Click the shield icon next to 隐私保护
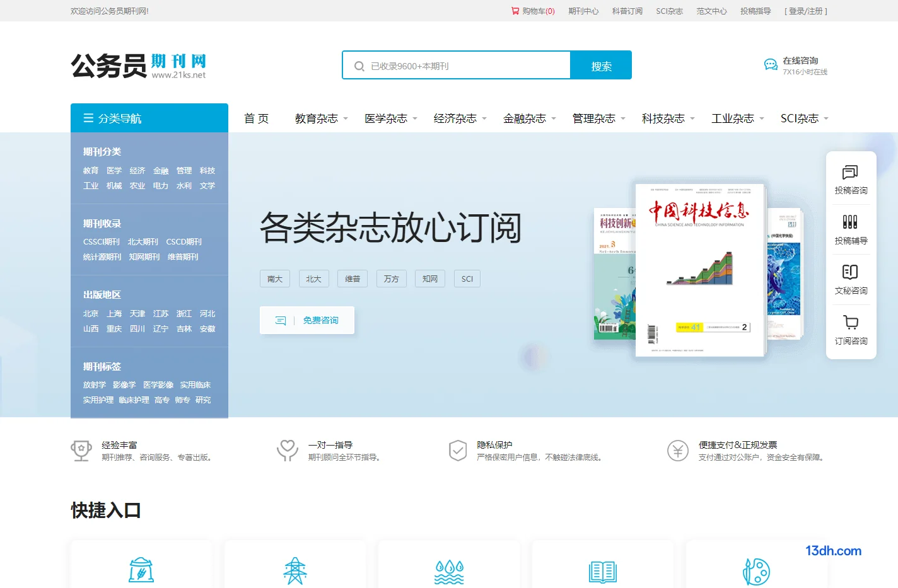Image resolution: width=898 pixels, height=588 pixels. click(458, 451)
